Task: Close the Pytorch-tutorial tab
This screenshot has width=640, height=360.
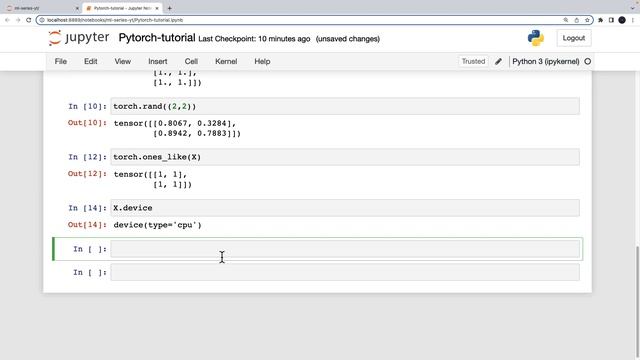Action: pos(157,8)
